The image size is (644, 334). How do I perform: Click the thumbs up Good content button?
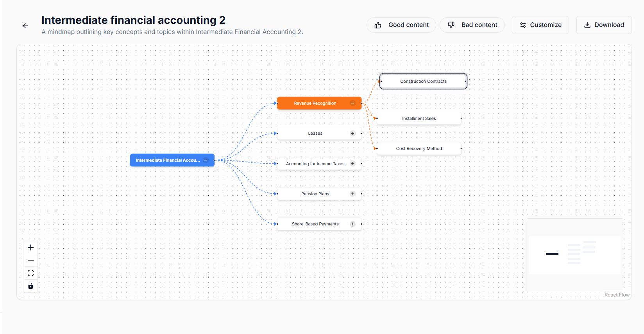coord(401,25)
